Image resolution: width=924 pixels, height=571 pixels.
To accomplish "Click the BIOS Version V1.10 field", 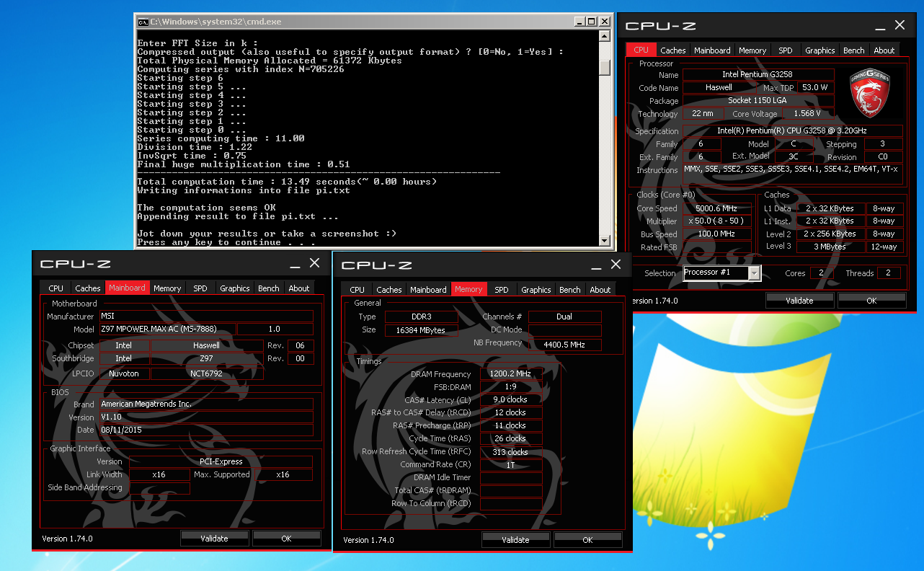I will tap(206, 417).
